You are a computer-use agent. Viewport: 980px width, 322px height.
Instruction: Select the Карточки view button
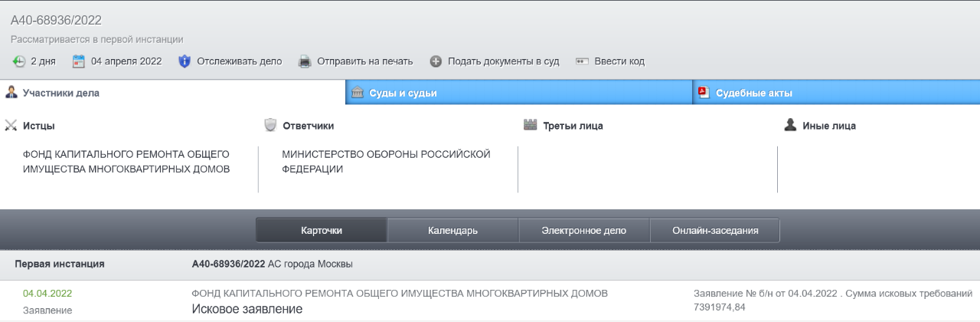tap(322, 230)
